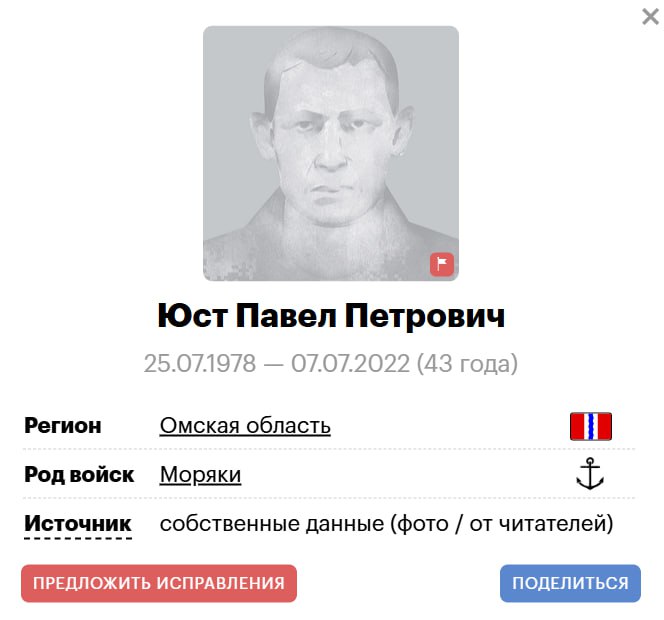664x620 pixels.
Task: Click the anchor icon beside Моряки
Action: [x=590, y=474]
